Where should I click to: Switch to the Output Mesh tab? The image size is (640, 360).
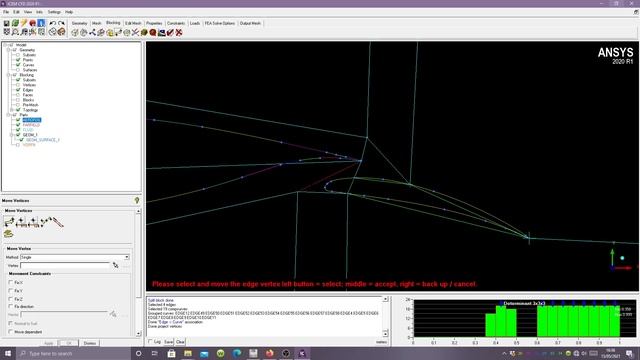click(x=250, y=23)
